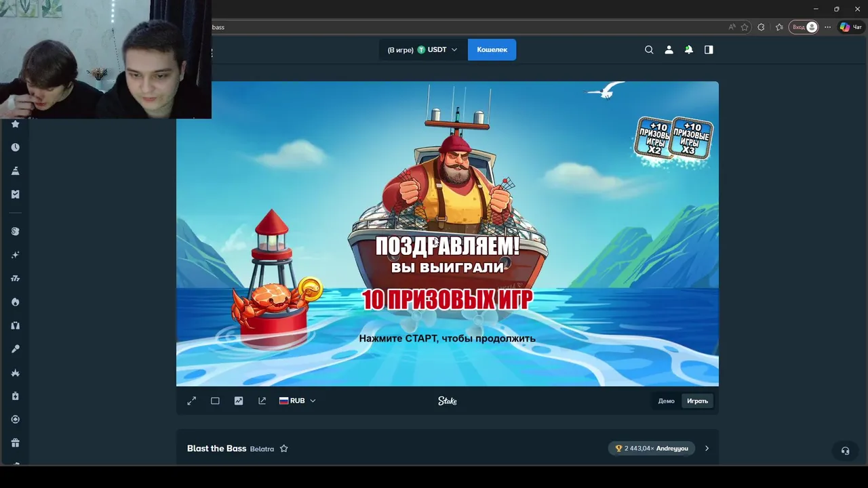Search games with magnifier icon
Screen dimensions: 868x488
[x=649, y=49]
